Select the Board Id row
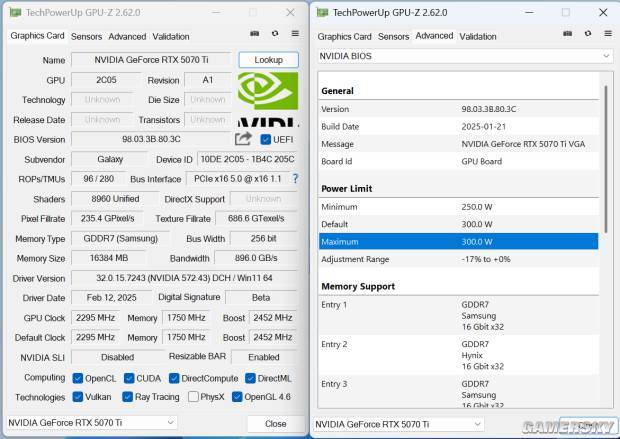 459,161
